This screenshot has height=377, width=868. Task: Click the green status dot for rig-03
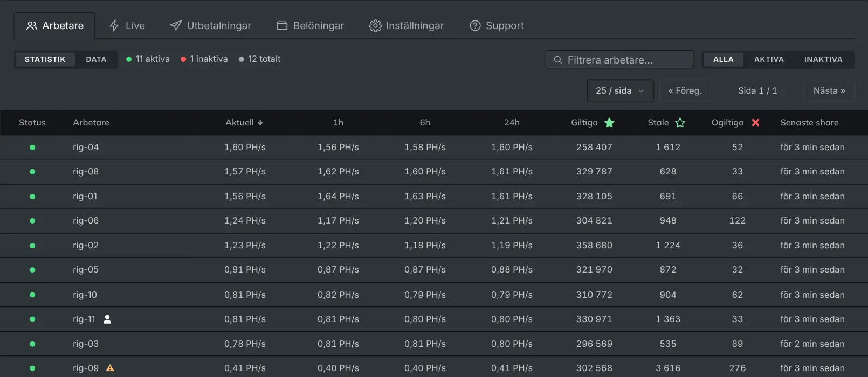click(x=32, y=344)
